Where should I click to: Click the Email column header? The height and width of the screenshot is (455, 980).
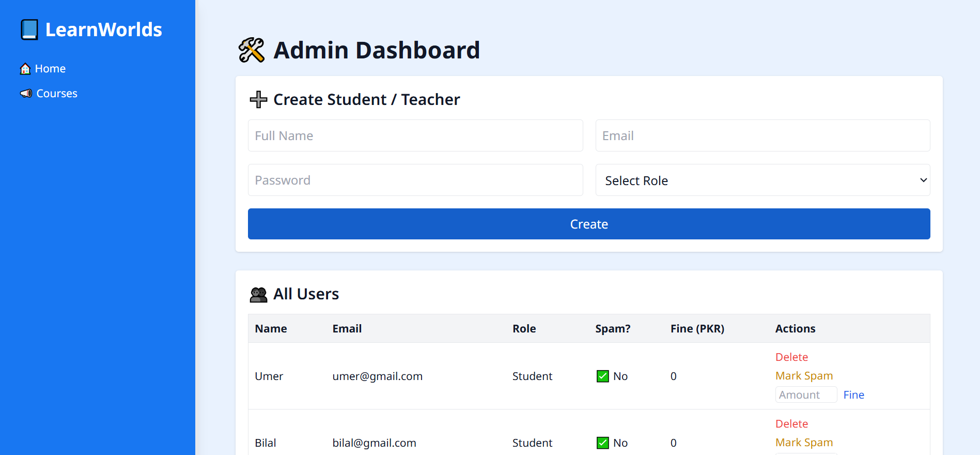[x=347, y=329]
